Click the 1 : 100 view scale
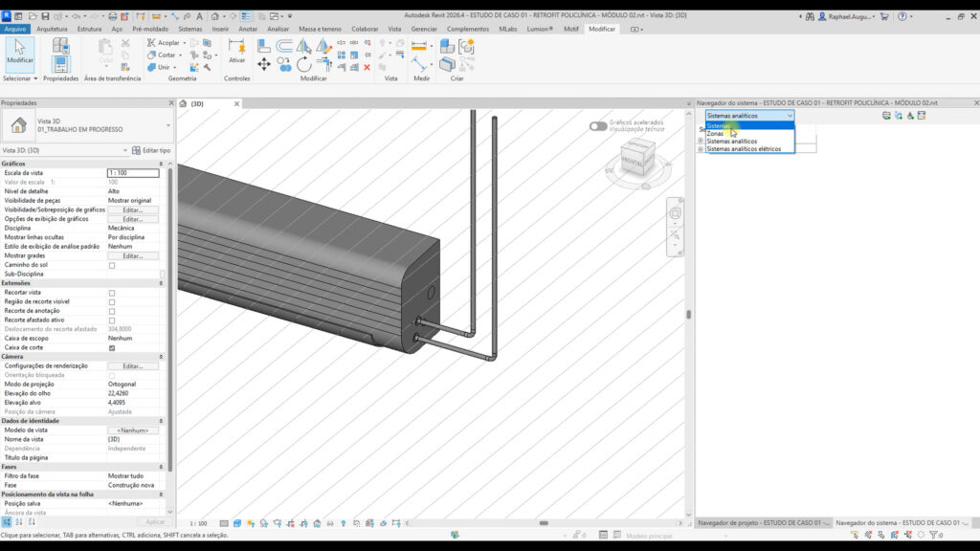The width and height of the screenshot is (980, 551). tap(198, 523)
